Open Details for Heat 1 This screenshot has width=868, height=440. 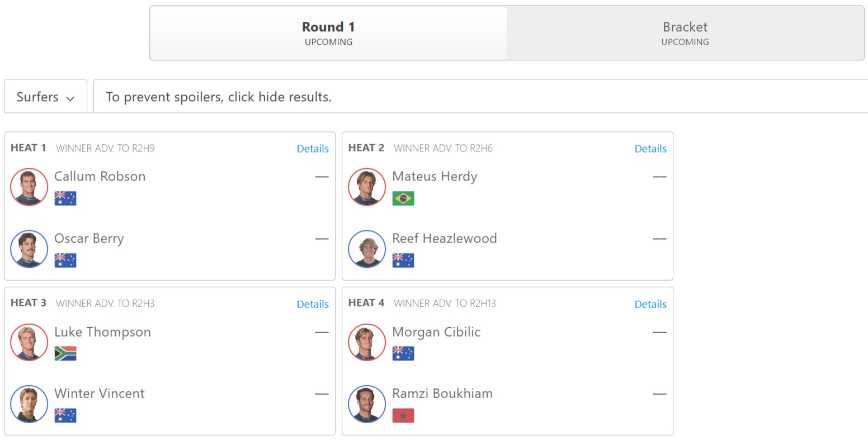pos(313,149)
